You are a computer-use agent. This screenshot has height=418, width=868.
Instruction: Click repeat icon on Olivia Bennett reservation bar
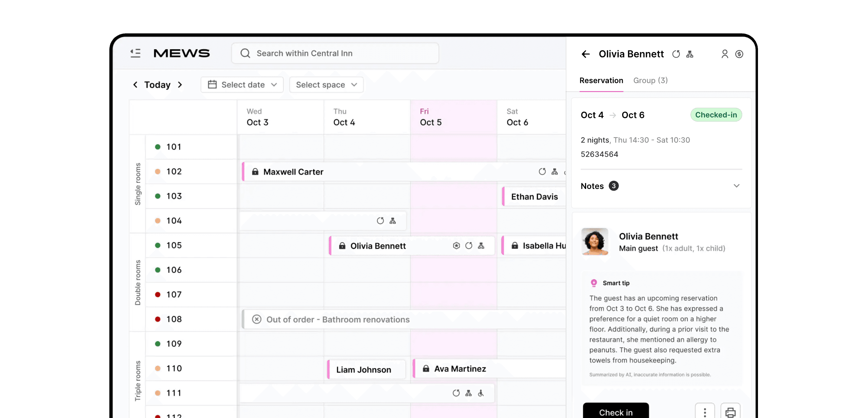[469, 246]
